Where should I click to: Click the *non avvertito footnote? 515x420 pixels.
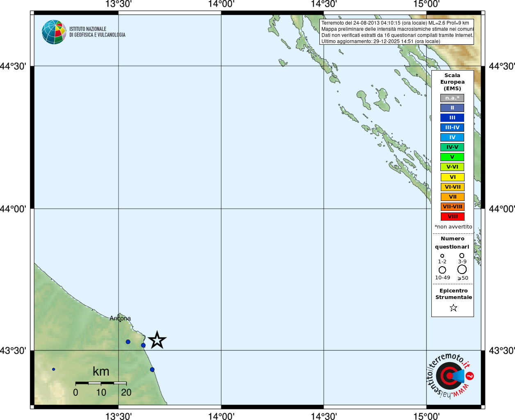click(453, 227)
